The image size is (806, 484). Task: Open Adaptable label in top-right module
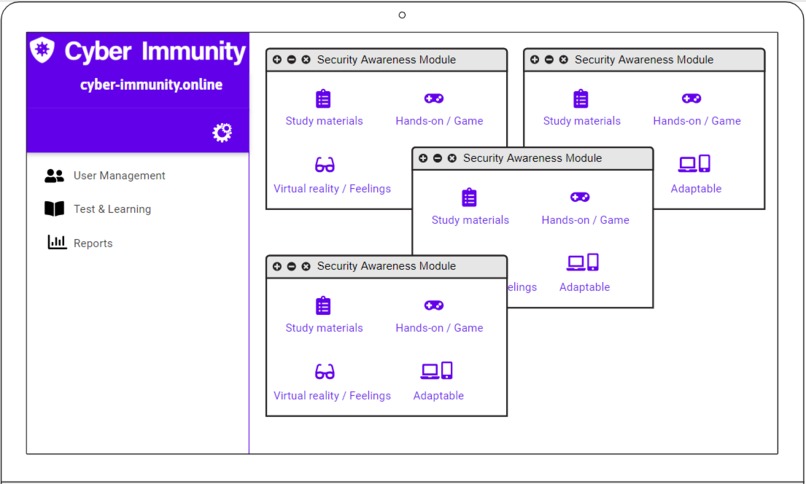coord(696,189)
